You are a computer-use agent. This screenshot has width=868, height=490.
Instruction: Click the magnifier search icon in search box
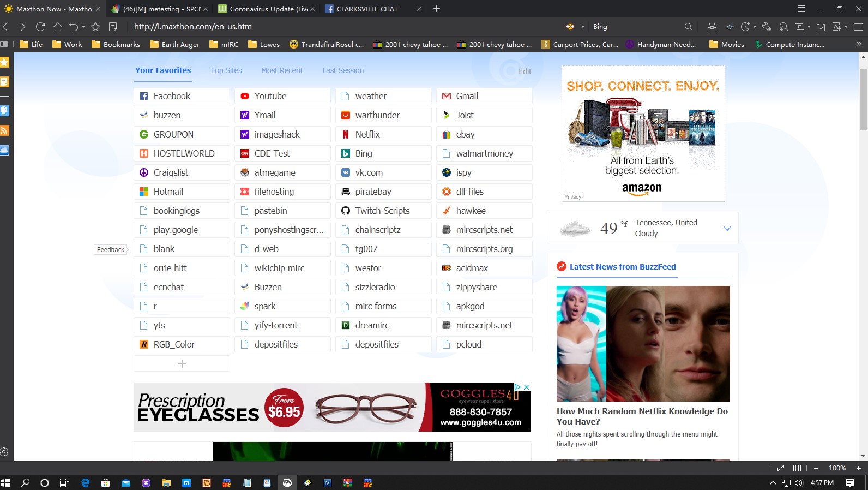click(x=688, y=27)
